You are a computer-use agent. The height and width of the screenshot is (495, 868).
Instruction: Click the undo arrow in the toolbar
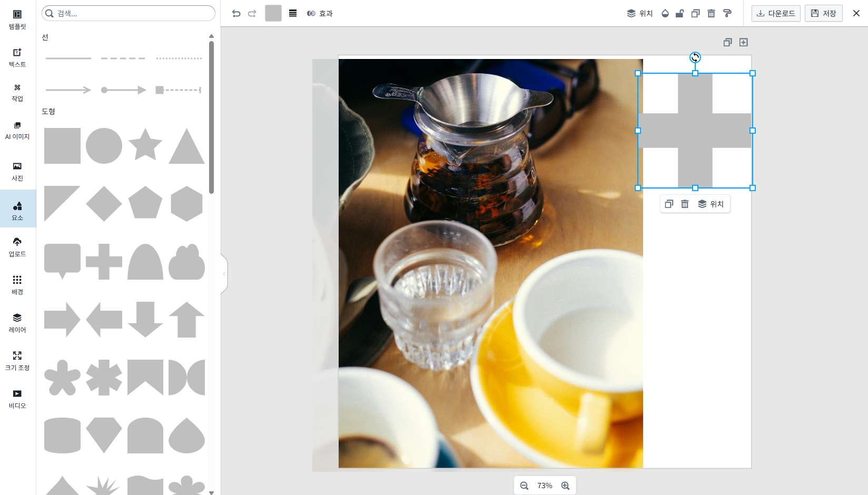(236, 14)
